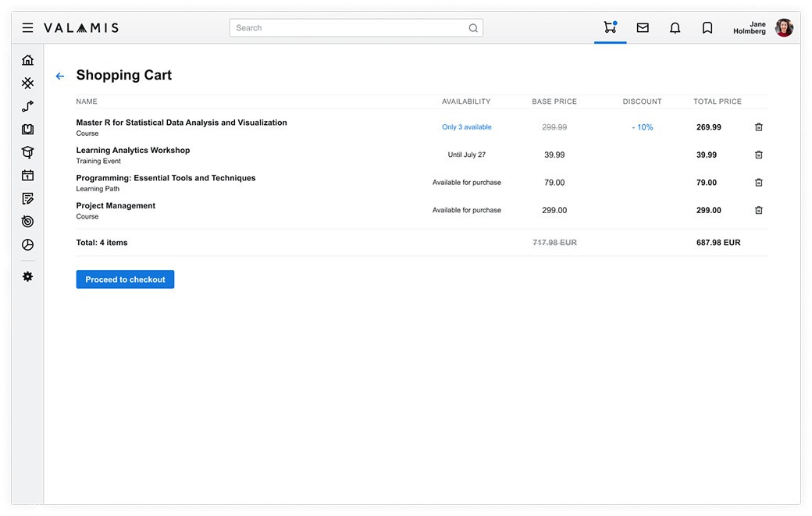Click the search magnifier icon
This screenshot has width=812, height=516.
click(x=473, y=28)
